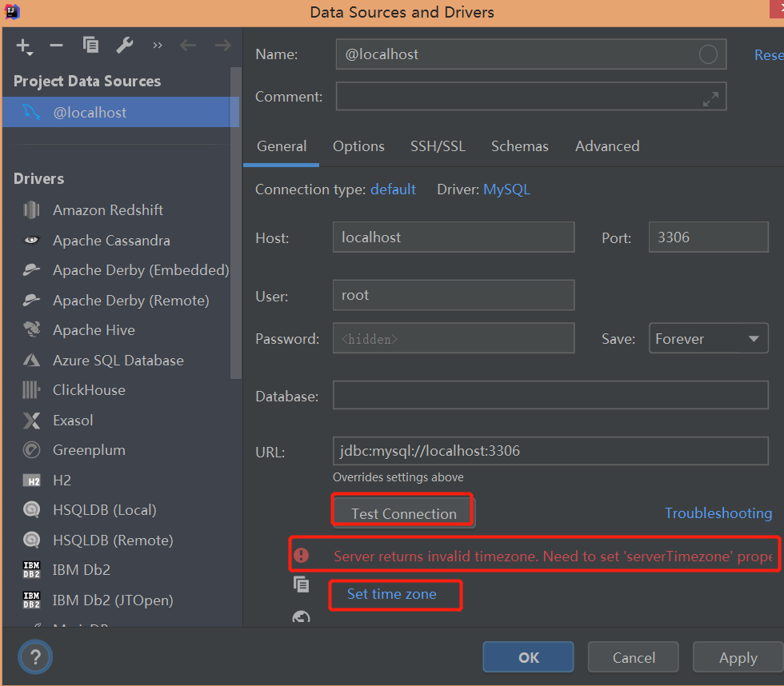Click the Apache Cassandra eye icon
Screen dimensions: 784x686
click(31, 241)
